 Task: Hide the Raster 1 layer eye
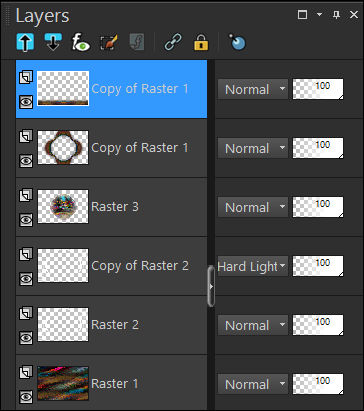tap(26, 397)
